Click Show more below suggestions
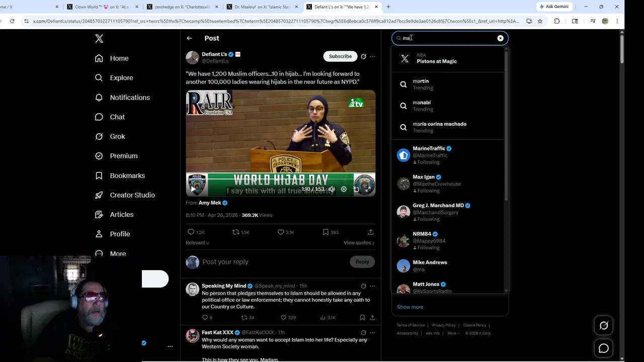The height and width of the screenshot is (362, 644). 410,307
